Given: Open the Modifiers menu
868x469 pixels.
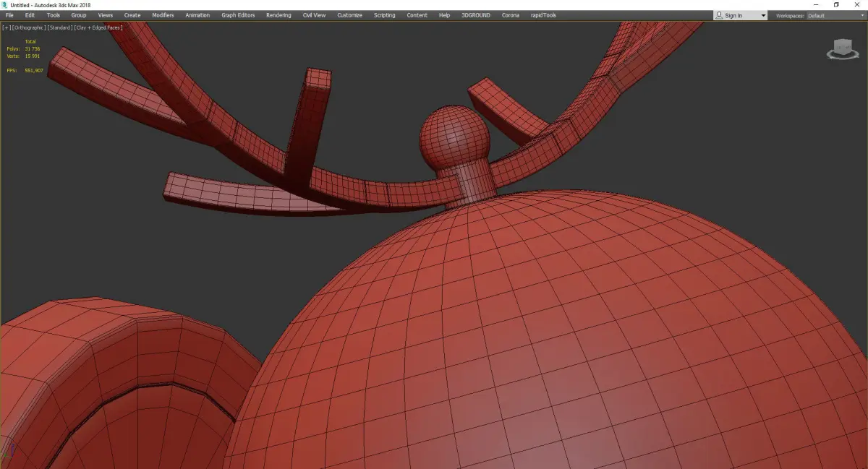Looking at the screenshot, I should (x=163, y=15).
